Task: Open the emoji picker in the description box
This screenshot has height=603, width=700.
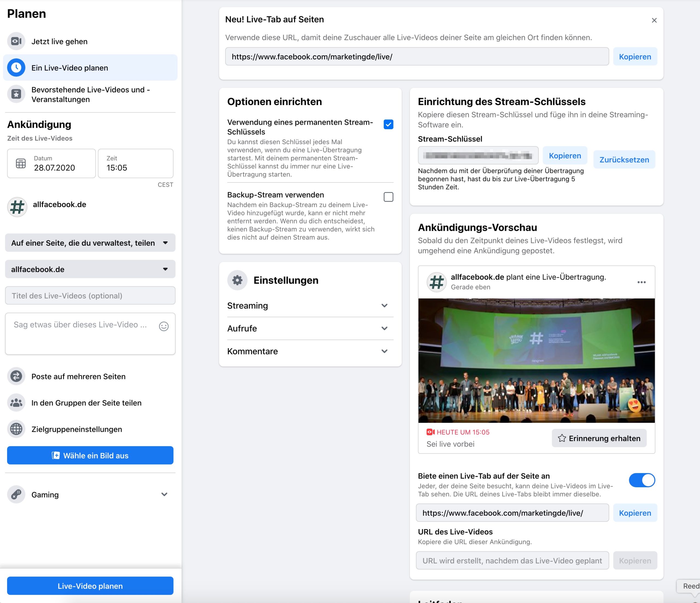Action: [x=164, y=326]
